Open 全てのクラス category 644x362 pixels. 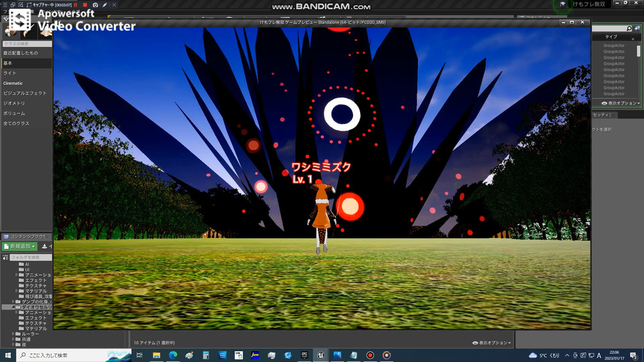pyautogui.click(x=27, y=123)
